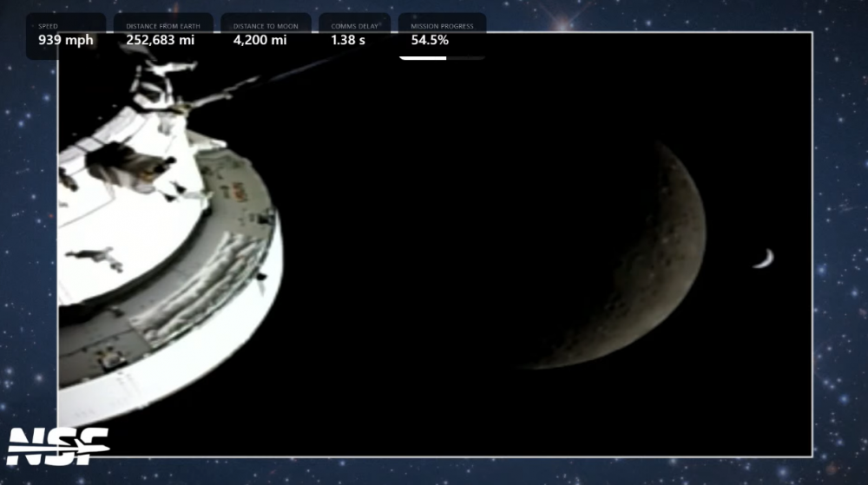868x485 pixels.
Task: Click the 939 mph speed value
Action: point(66,40)
